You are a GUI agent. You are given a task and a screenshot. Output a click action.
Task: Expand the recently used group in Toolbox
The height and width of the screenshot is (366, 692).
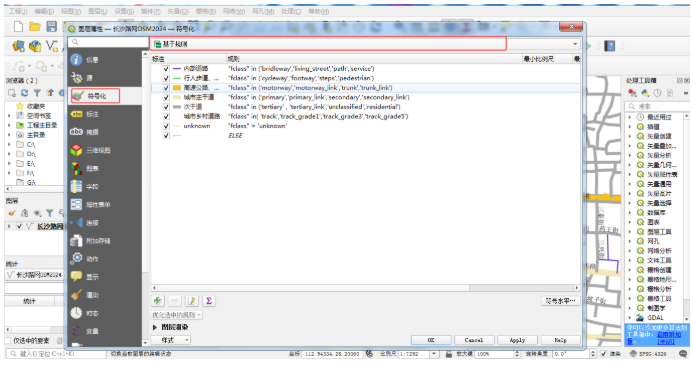[630, 117]
